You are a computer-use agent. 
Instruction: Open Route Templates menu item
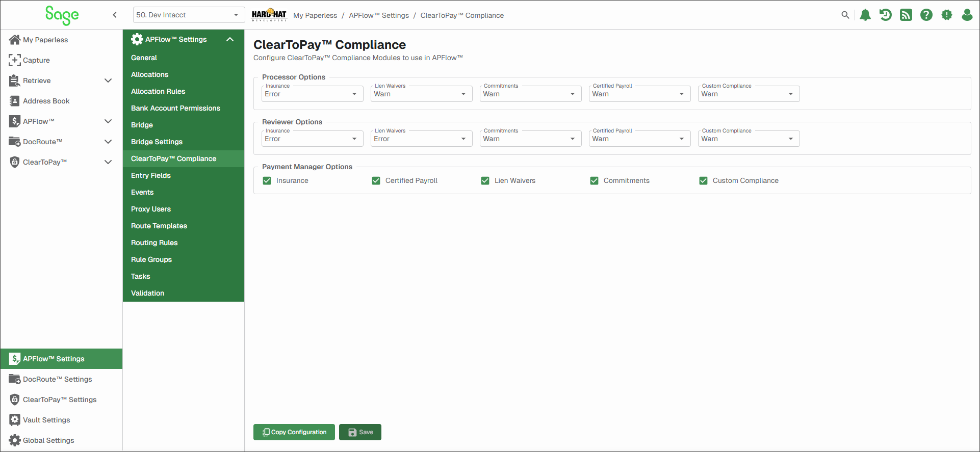[184, 226]
